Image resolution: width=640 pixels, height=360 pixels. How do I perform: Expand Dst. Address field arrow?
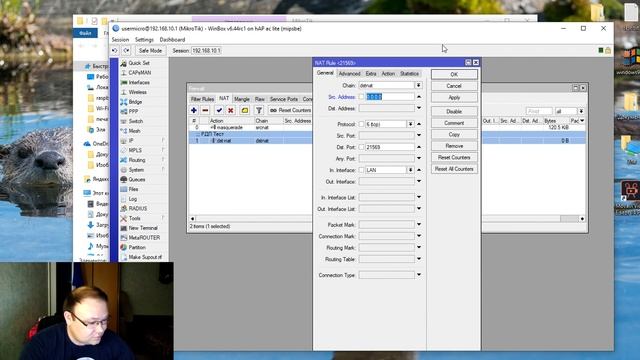(x=419, y=108)
